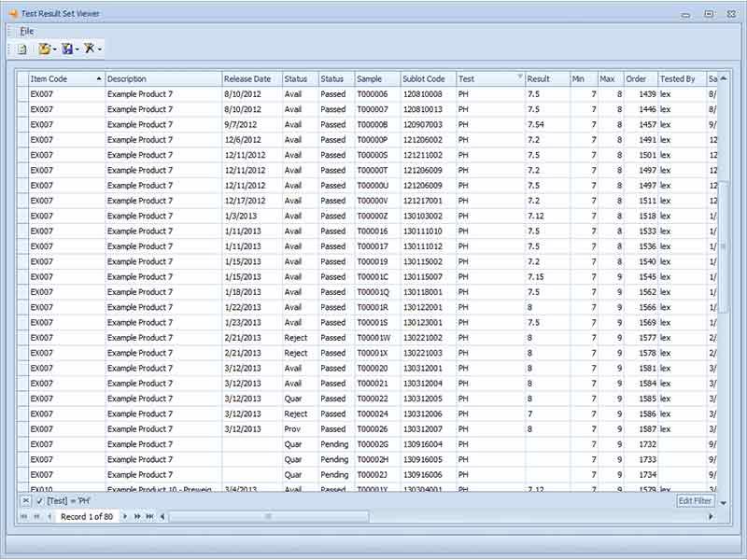Click the Test column header
The image size is (747, 560).
pyautogui.click(x=491, y=79)
